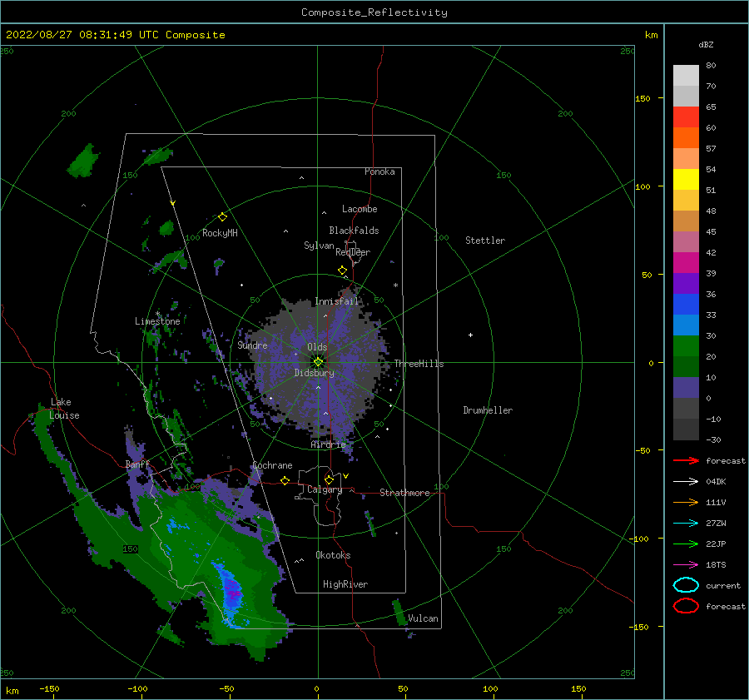Click the RedDeer city label

coord(353,252)
